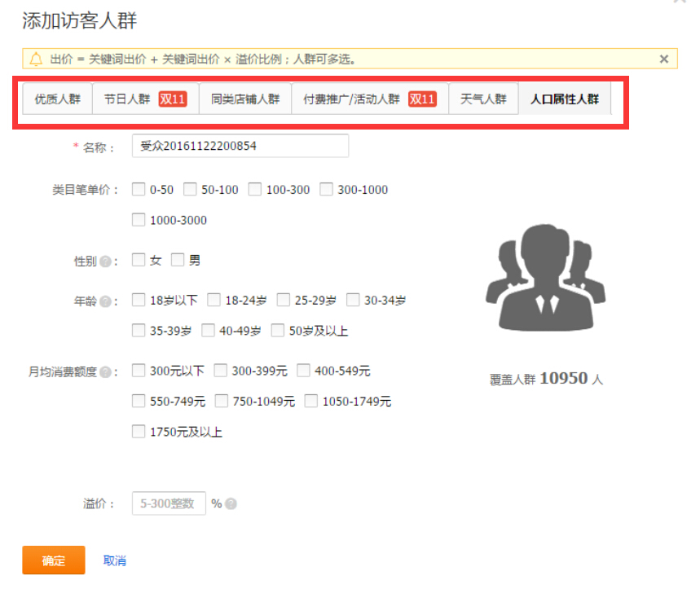Select the 30-34岁 age checkbox
Screen dimensions: 700x602
pos(353,300)
